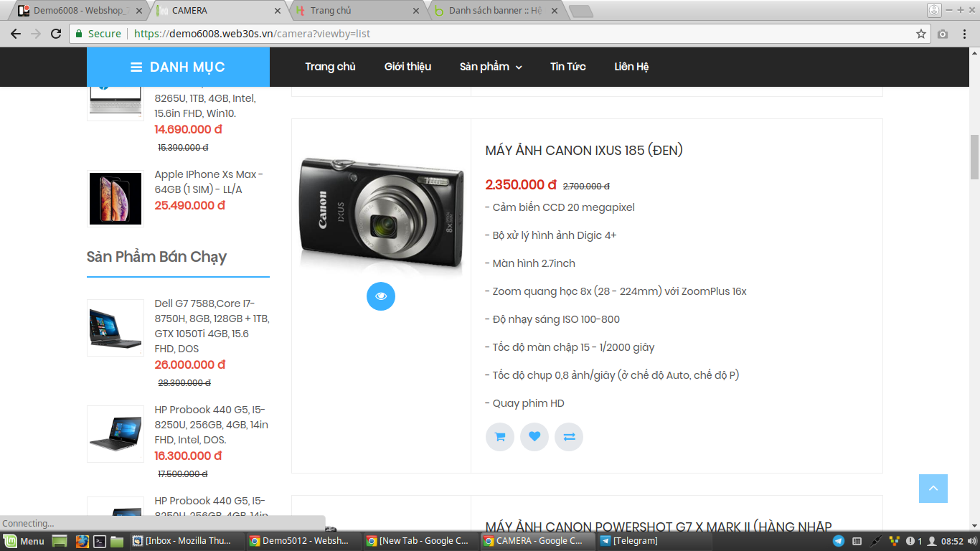Screen dimensions: 980x551
Task: Go to Trang chủ in site navigation
Action: pyautogui.click(x=330, y=67)
